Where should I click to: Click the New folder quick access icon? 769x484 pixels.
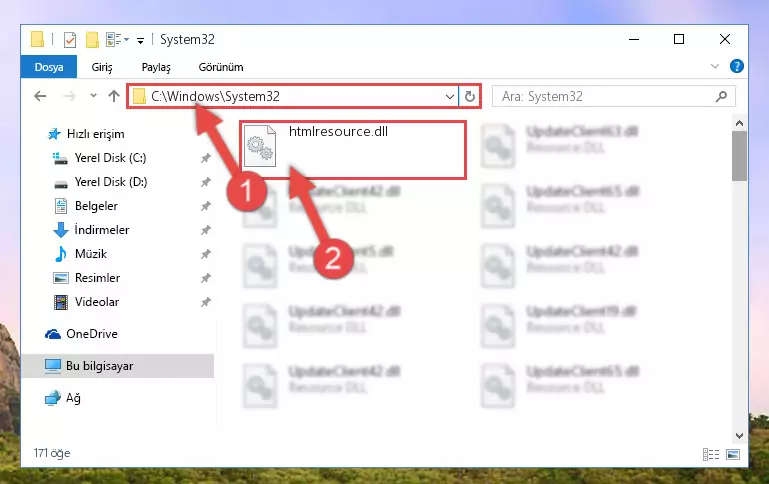(92, 40)
